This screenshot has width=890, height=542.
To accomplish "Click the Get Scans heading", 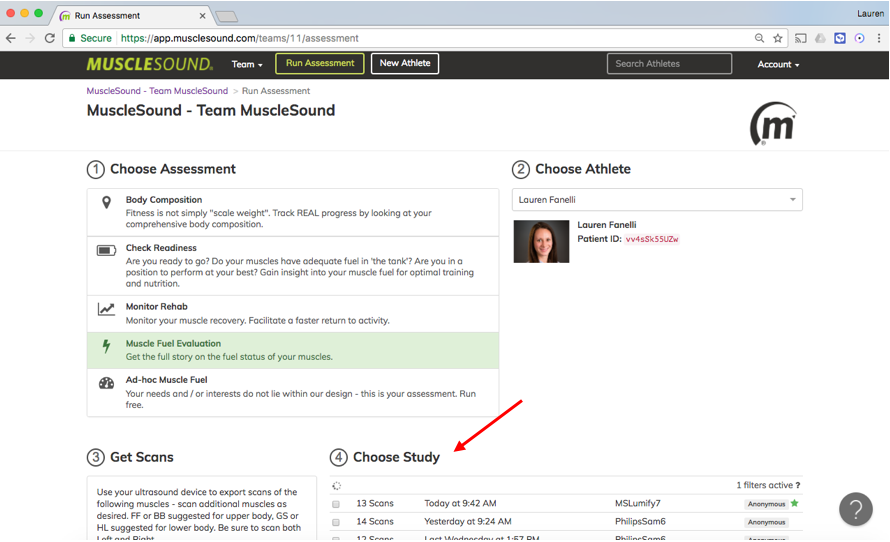I will pos(142,457).
